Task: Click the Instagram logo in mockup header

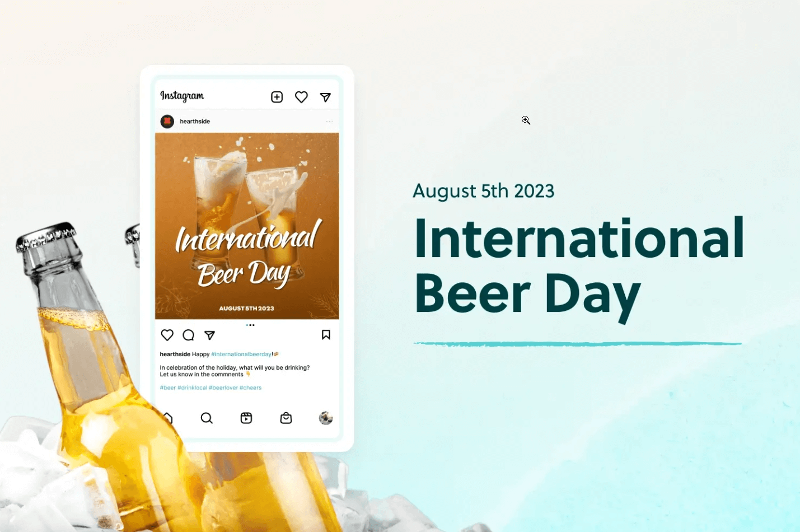Action: pos(182,96)
